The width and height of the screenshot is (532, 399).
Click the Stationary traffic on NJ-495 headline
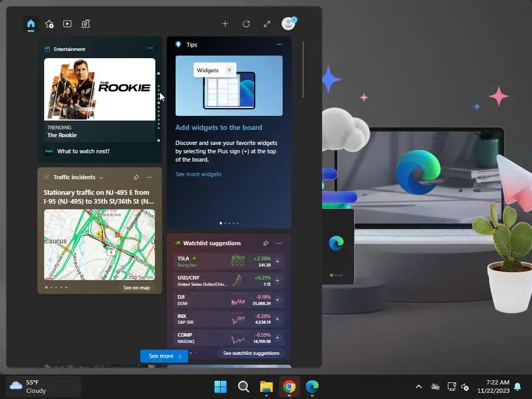(99, 197)
